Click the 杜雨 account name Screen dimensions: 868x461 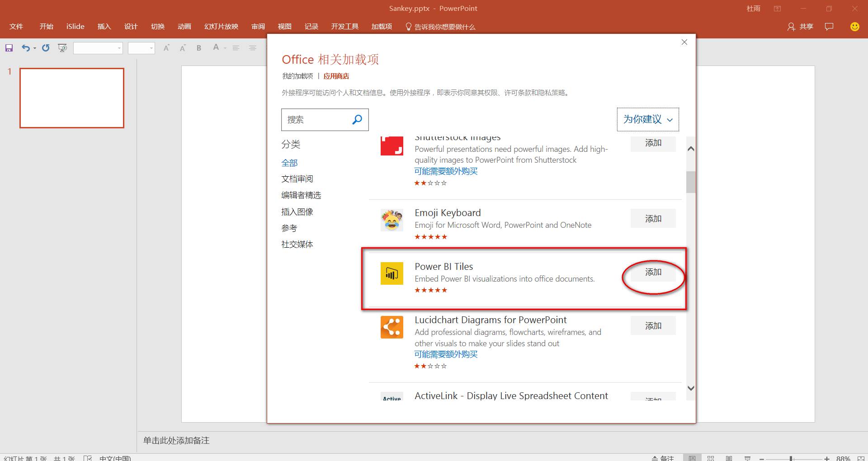754,9
